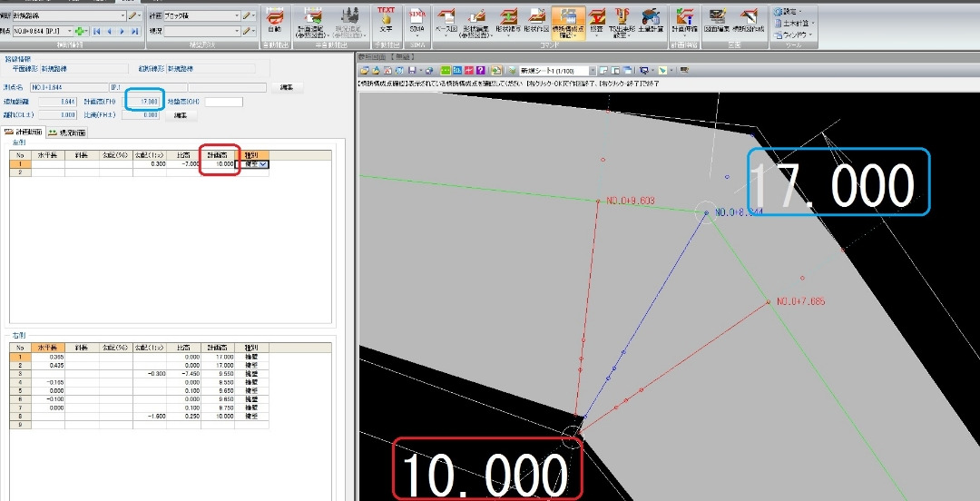Open the 計画 ブロック積 combo box
The image size is (980, 501).
201,15
